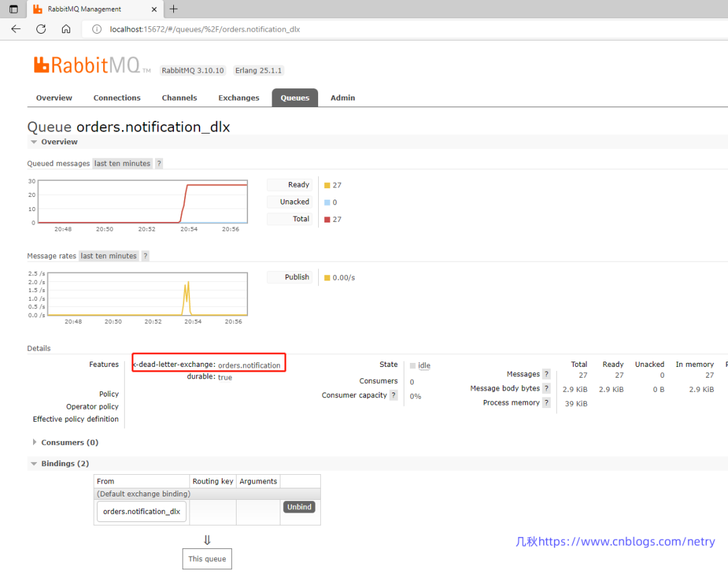Click the idle state indicator
The width and height of the screenshot is (728, 574).
click(x=420, y=366)
